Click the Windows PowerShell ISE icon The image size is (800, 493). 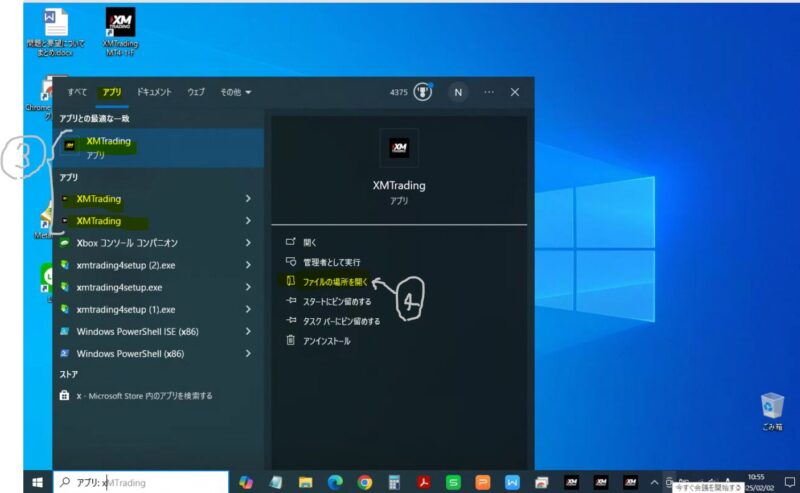pos(64,331)
